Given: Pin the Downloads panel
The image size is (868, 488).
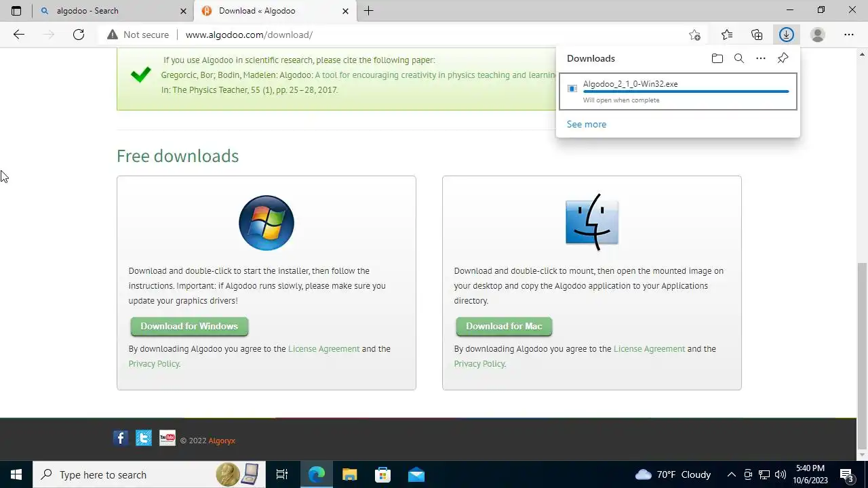Looking at the screenshot, I should [x=783, y=58].
